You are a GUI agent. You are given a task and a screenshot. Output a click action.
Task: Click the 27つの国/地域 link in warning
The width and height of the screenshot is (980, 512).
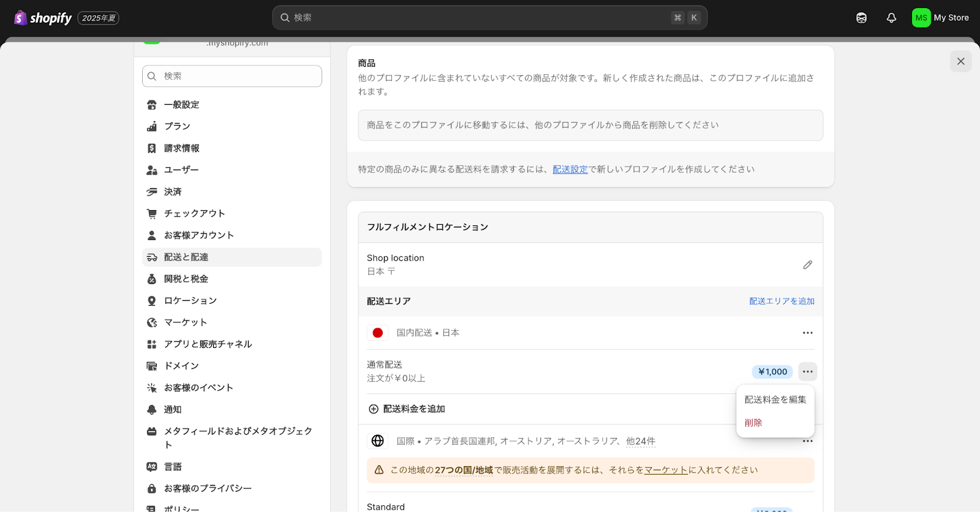[x=464, y=470]
